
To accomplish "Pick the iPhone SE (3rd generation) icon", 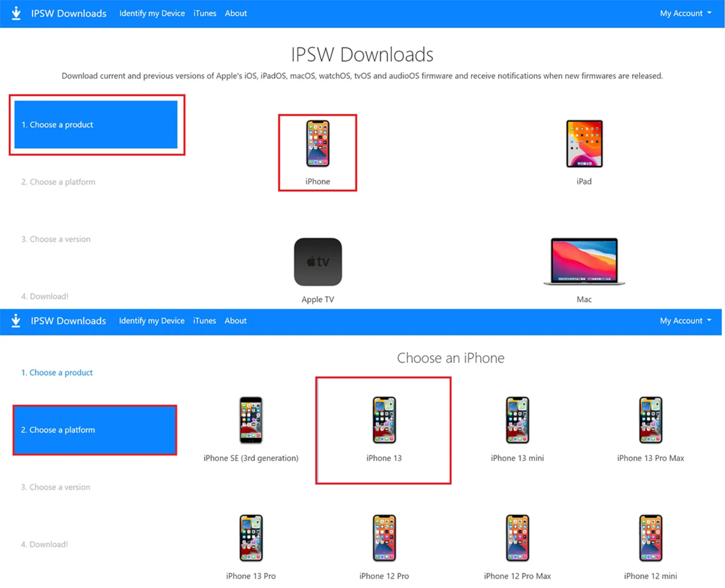I will (x=251, y=420).
